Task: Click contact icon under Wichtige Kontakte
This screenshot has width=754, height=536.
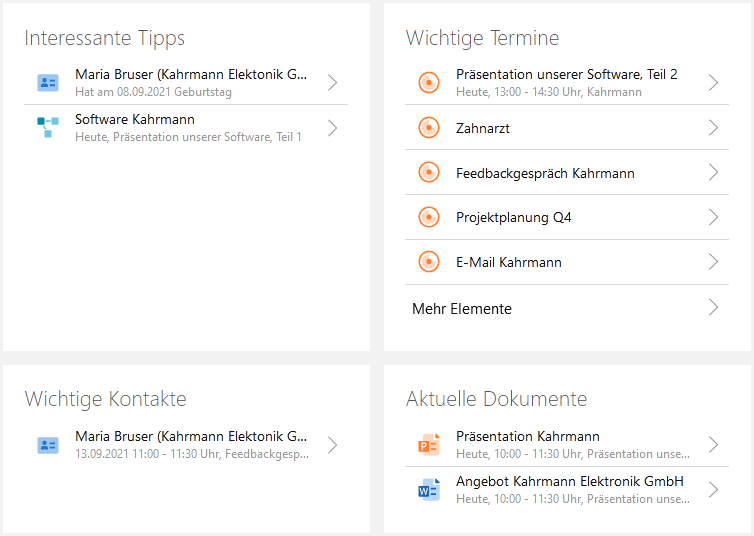Action: click(48, 445)
